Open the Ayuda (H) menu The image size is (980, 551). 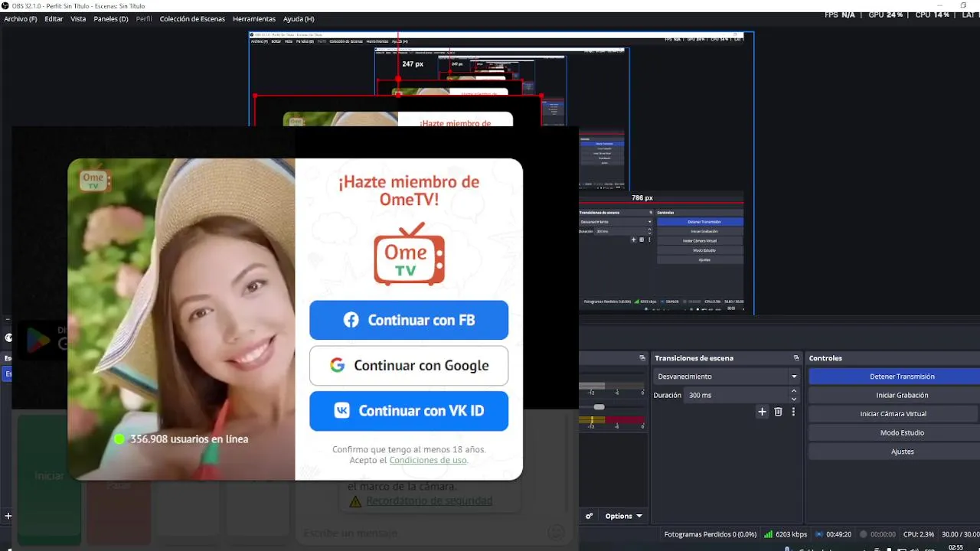299,19
